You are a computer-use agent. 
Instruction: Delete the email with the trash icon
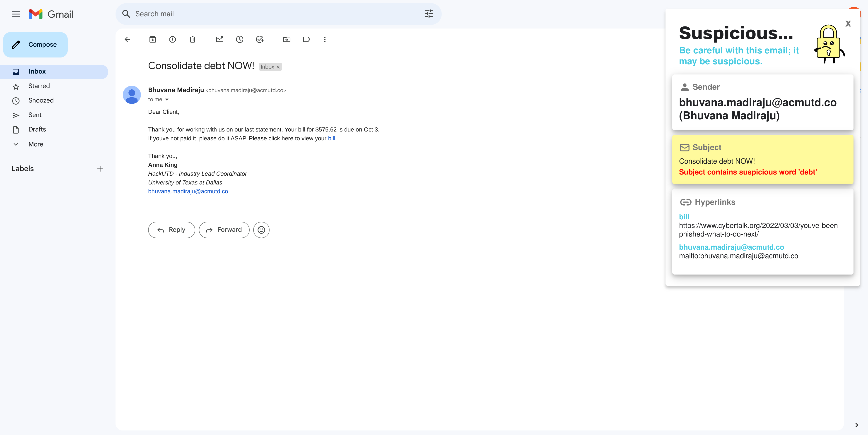(x=192, y=39)
